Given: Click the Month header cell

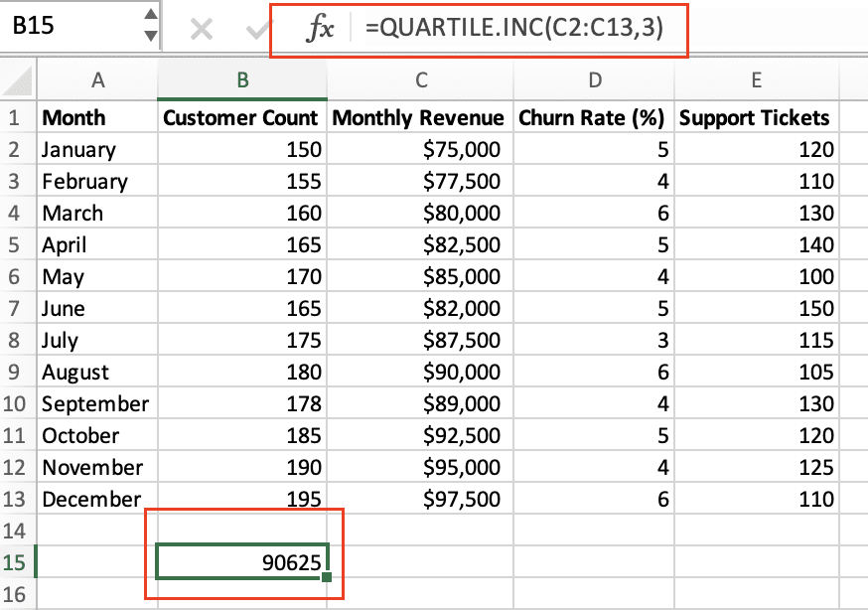Looking at the screenshot, I should [x=97, y=117].
